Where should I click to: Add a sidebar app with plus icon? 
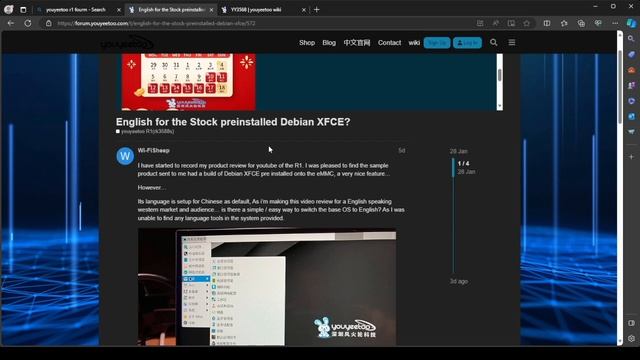click(x=631, y=157)
